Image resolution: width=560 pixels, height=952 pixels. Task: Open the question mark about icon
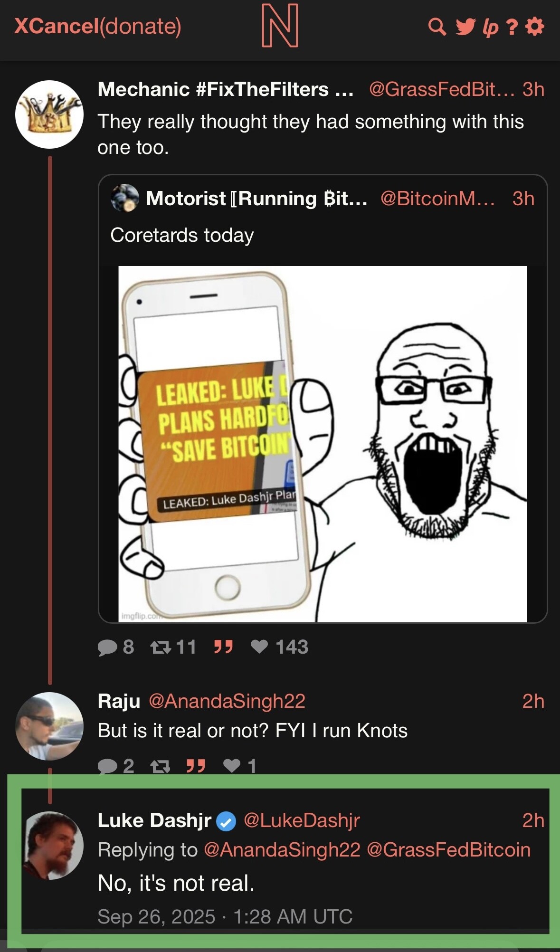512,27
